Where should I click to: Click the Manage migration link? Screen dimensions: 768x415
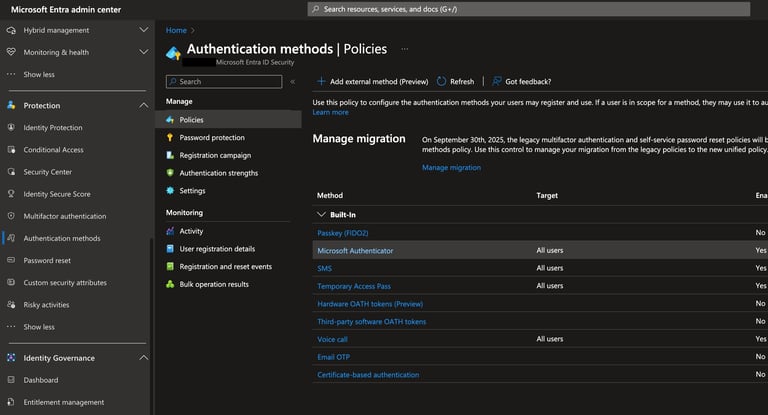click(x=451, y=168)
